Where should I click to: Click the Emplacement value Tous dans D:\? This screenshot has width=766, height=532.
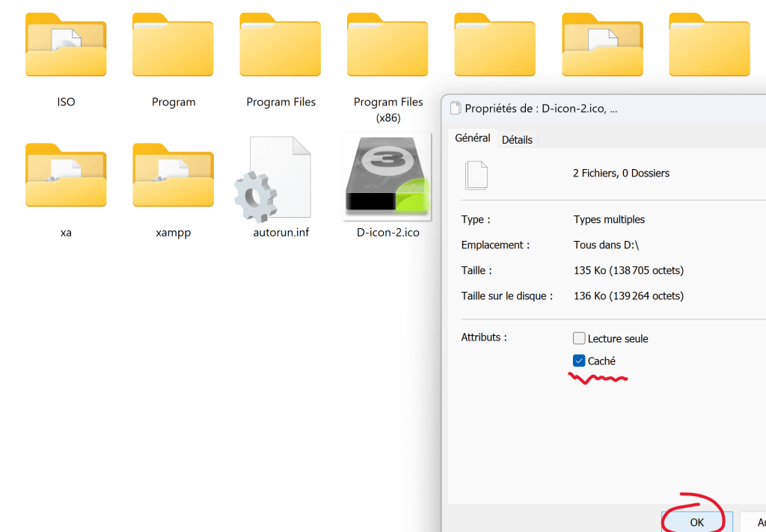pyautogui.click(x=607, y=245)
